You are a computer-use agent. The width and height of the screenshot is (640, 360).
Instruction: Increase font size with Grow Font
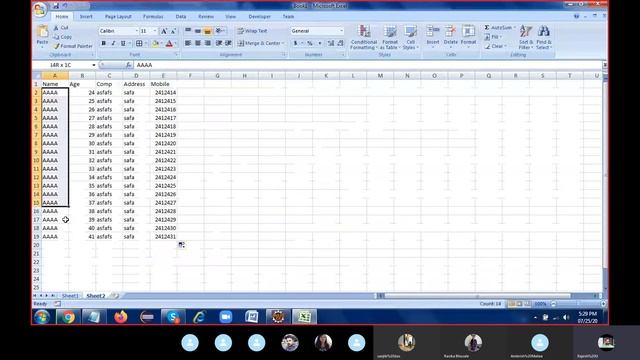pyautogui.click(x=164, y=31)
